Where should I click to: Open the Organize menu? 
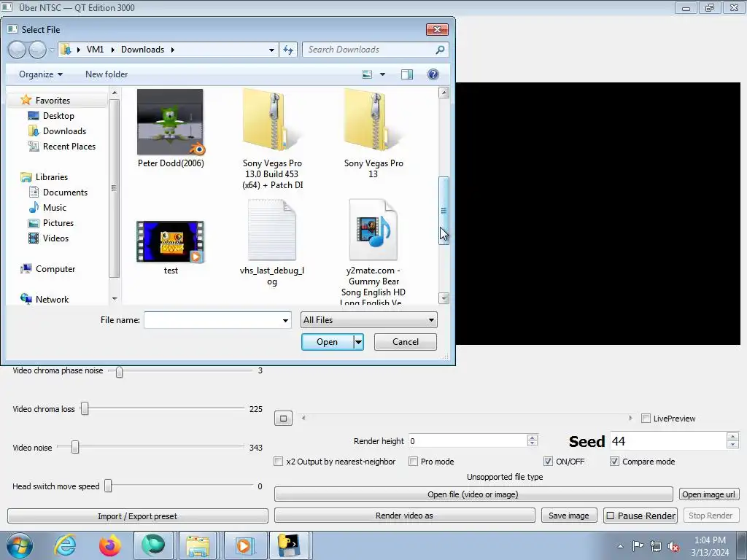point(41,74)
